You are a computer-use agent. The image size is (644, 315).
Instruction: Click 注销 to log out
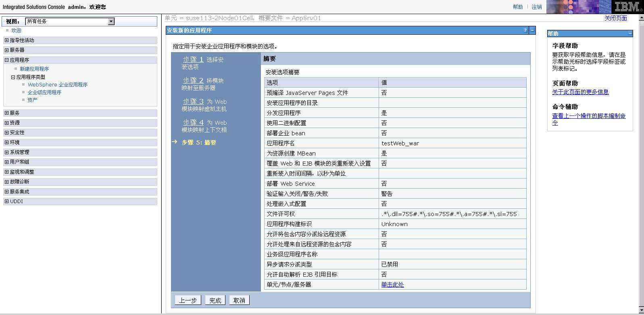[537, 7]
